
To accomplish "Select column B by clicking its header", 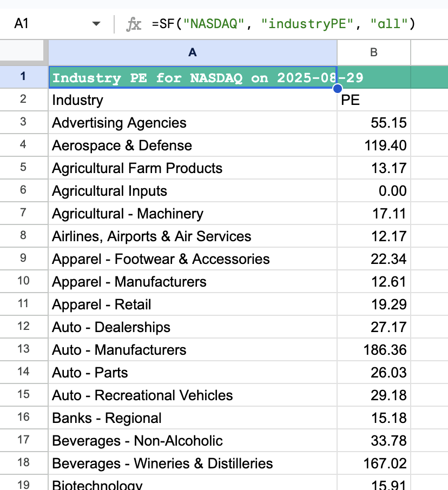I will click(373, 51).
